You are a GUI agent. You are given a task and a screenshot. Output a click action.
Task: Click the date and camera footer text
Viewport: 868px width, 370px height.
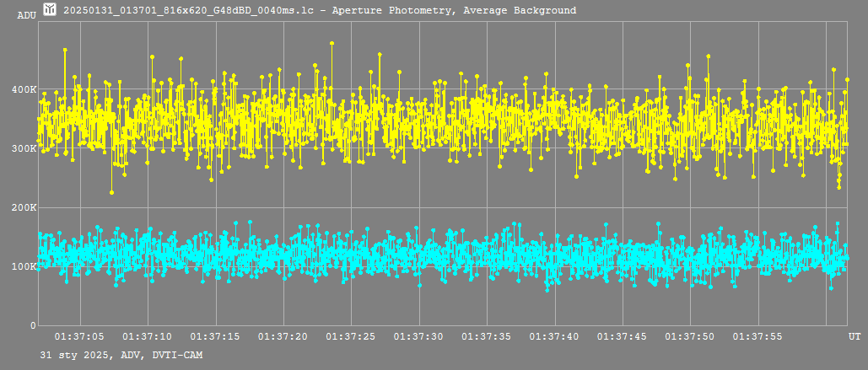(121, 355)
